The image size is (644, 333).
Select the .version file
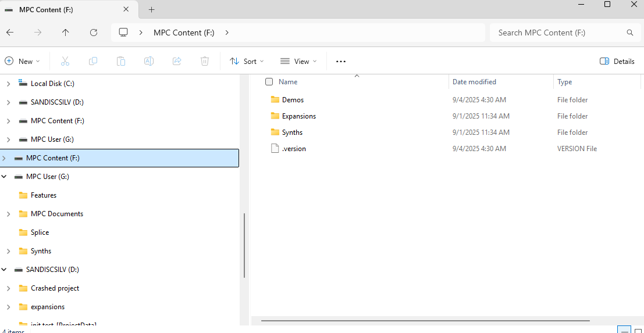(x=294, y=149)
